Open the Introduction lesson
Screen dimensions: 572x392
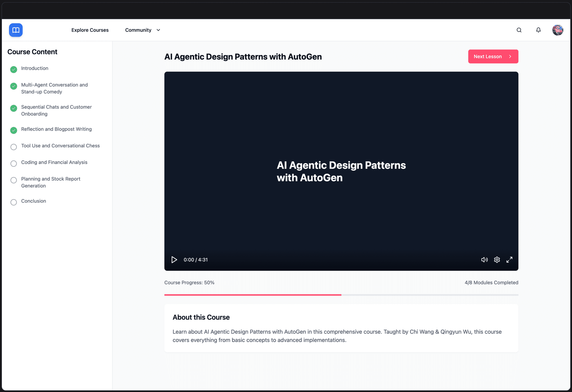(35, 69)
